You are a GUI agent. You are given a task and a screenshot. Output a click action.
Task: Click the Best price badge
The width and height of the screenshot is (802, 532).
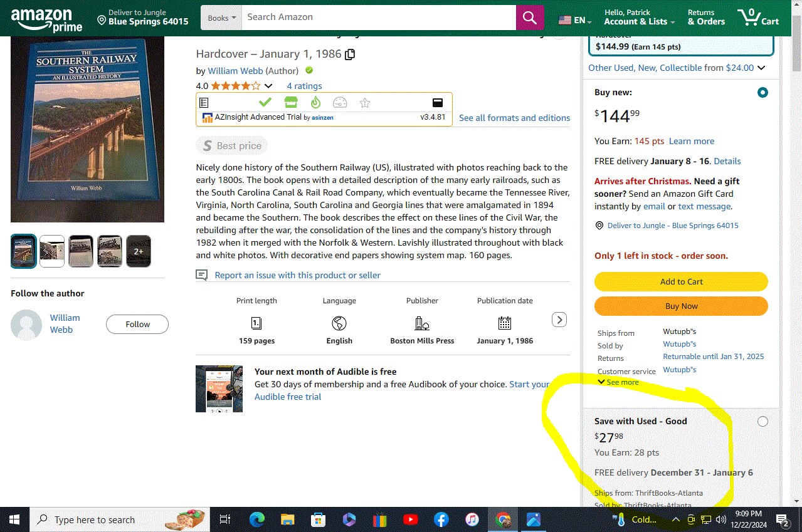pyautogui.click(x=232, y=146)
